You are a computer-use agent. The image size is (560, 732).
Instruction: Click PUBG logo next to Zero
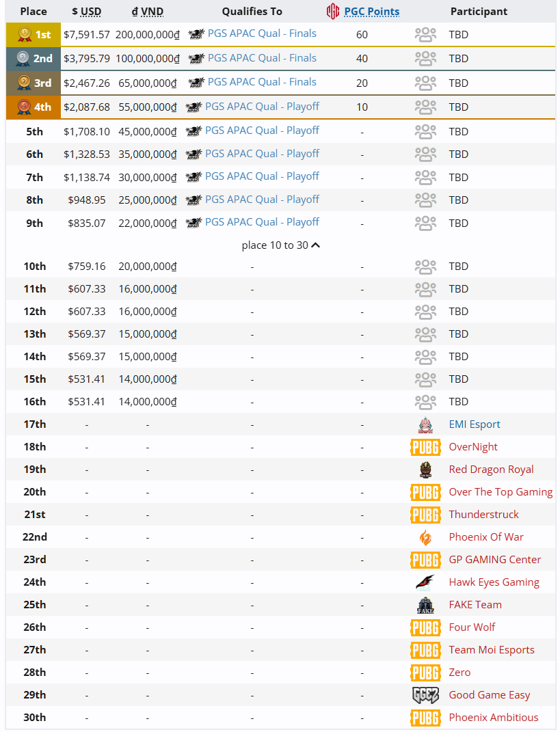tap(425, 673)
